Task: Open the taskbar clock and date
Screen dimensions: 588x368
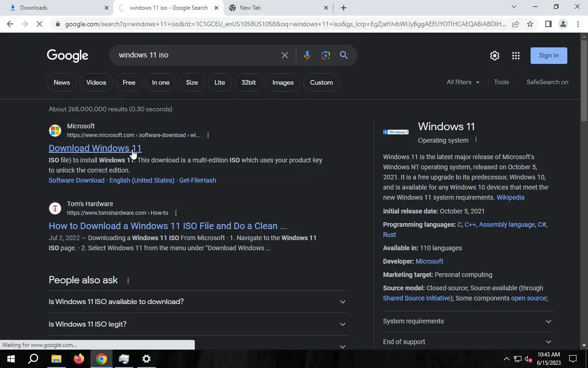Action: tap(549, 359)
